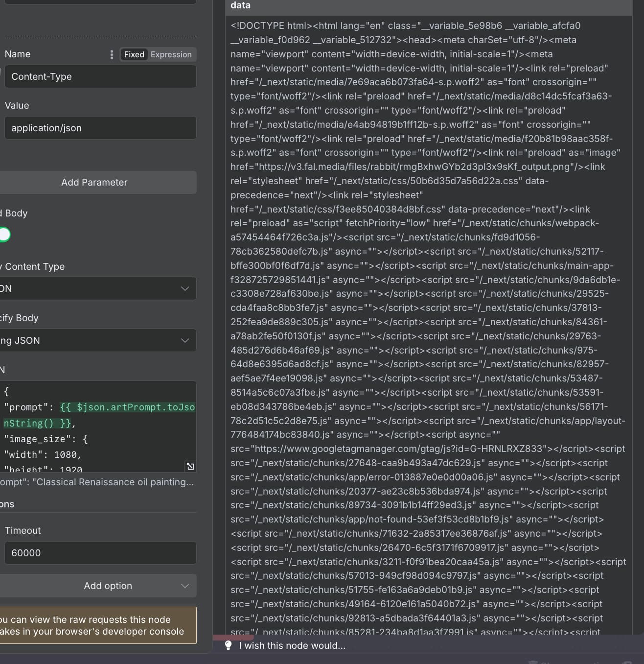Click the Add Parameter button
644x664 pixels.
pyautogui.click(x=98, y=182)
